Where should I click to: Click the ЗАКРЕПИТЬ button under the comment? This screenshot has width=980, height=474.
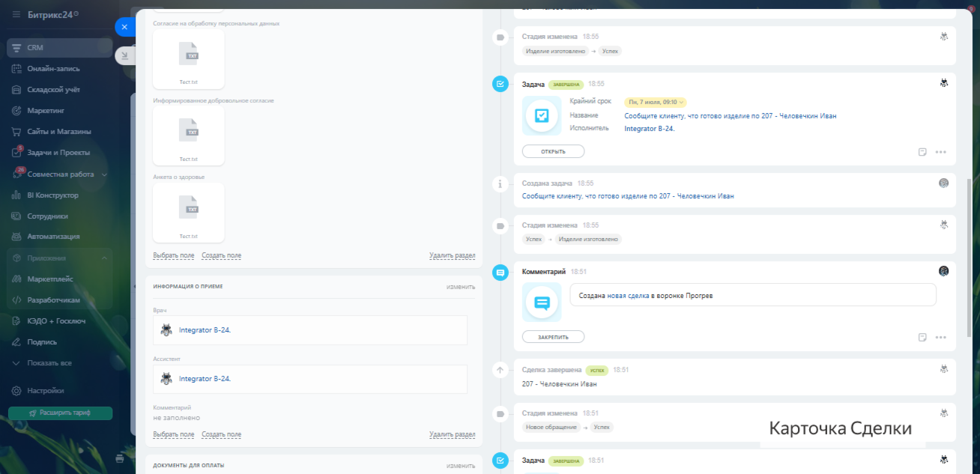(553, 337)
